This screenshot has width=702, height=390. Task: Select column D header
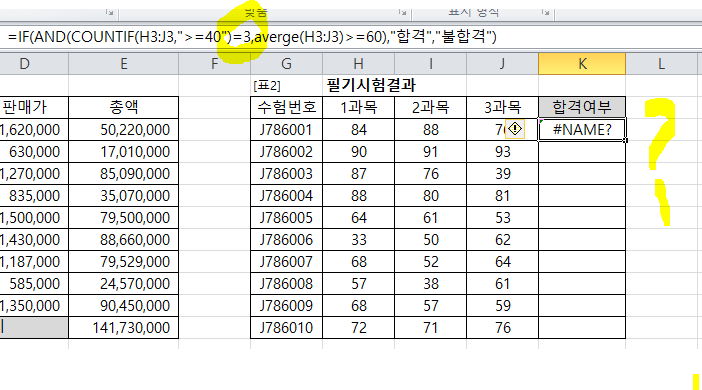(x=34, y=64)
